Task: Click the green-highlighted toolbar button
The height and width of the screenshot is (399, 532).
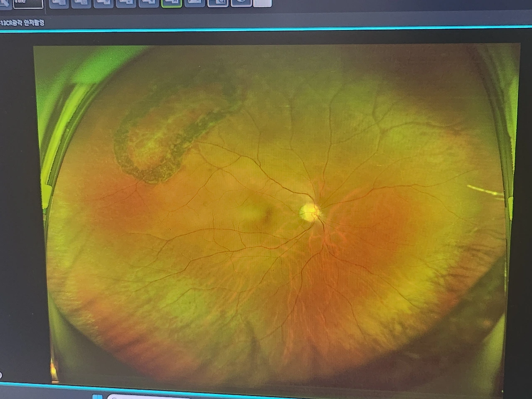Action: [171, 3]
